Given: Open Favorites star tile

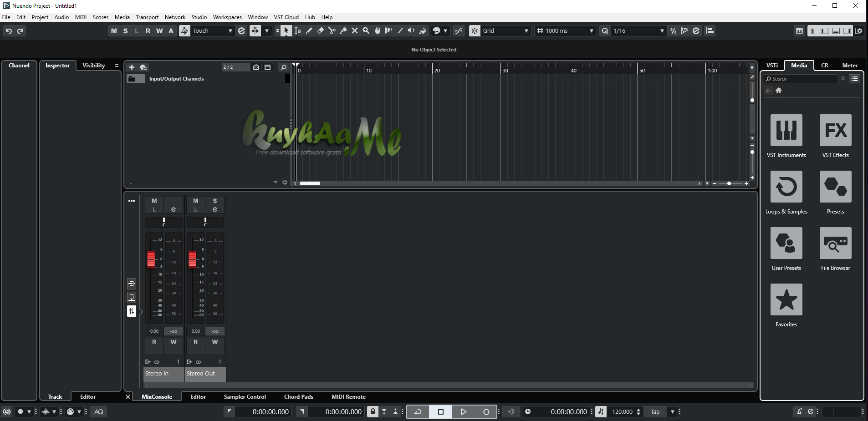Looking at the screenshot, I should [786, 299].
